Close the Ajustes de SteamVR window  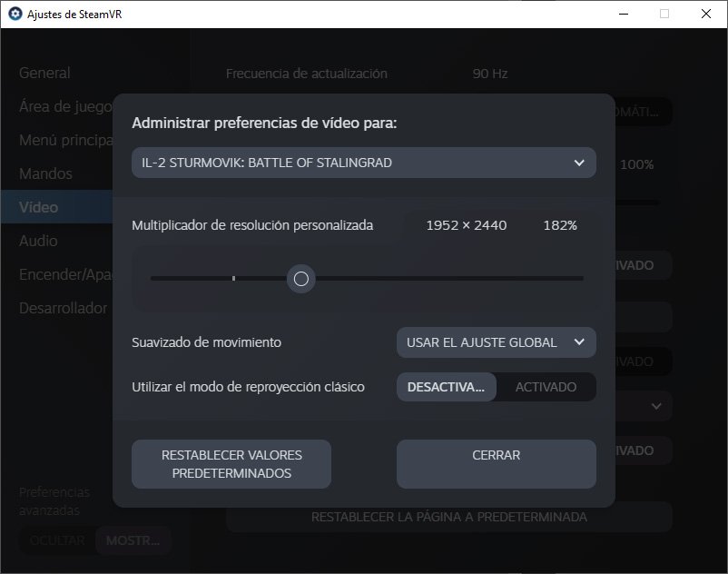click(705, 14)
